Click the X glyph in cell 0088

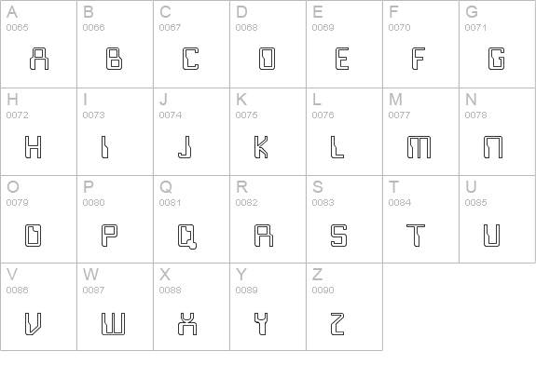pyautogui.click(x=187, y=323)
